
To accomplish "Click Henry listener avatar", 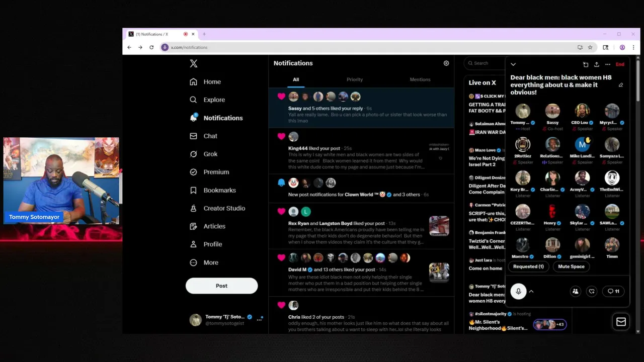I will [x=552, y=212].
